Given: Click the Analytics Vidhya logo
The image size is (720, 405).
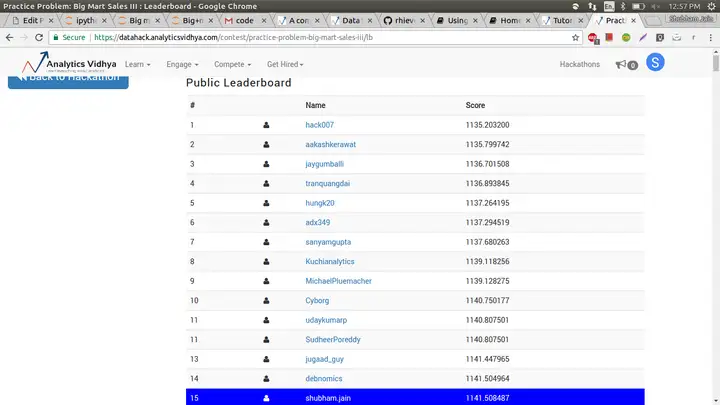Looking at the screenshot, I should (x=69, y=63).
